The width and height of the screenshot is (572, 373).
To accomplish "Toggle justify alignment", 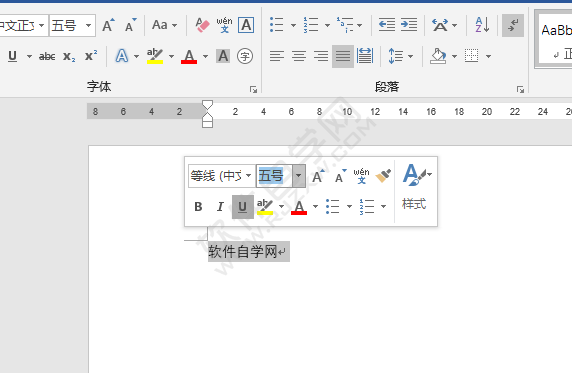I will coord(343,56).
